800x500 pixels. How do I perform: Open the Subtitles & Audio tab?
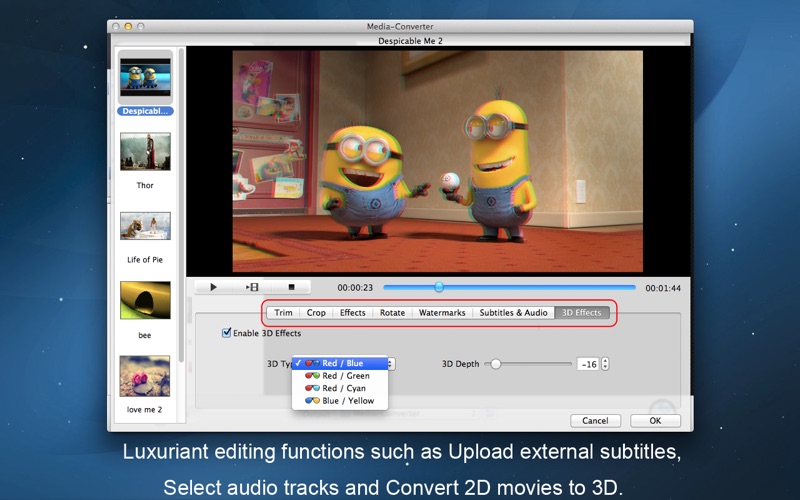513,312
